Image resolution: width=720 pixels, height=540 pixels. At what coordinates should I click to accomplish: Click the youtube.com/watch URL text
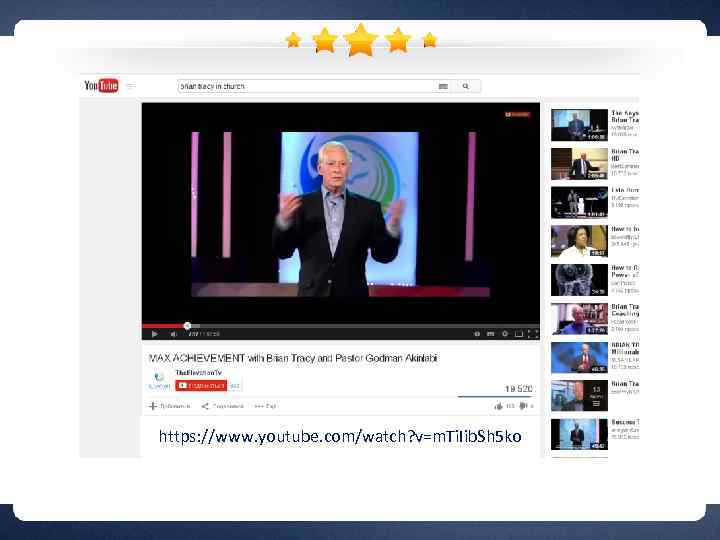point(340,436)
